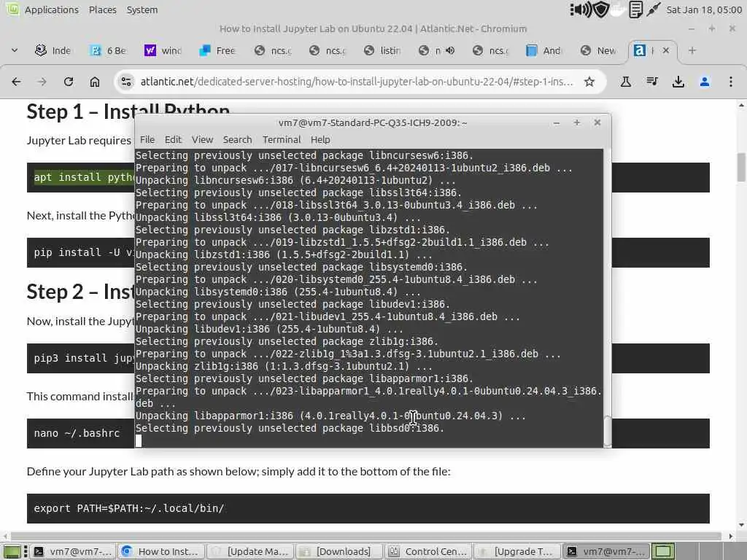Close the active Atlantic.Net tab

point(666,50)
